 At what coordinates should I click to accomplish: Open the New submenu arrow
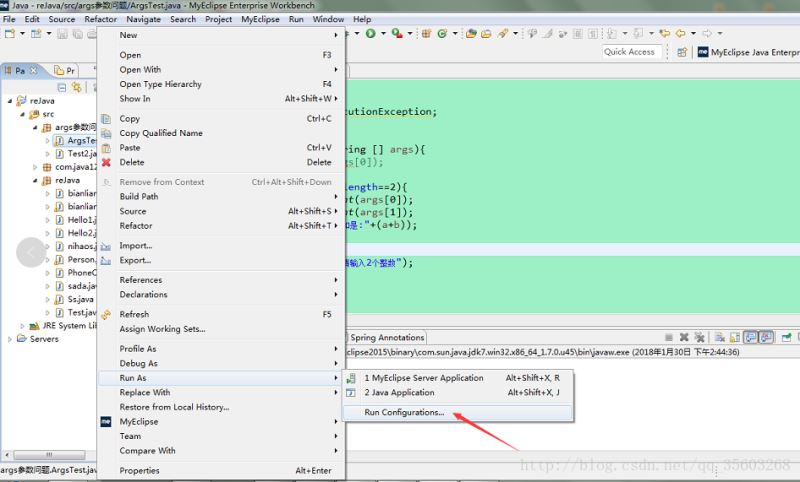[x=336, y=35]
